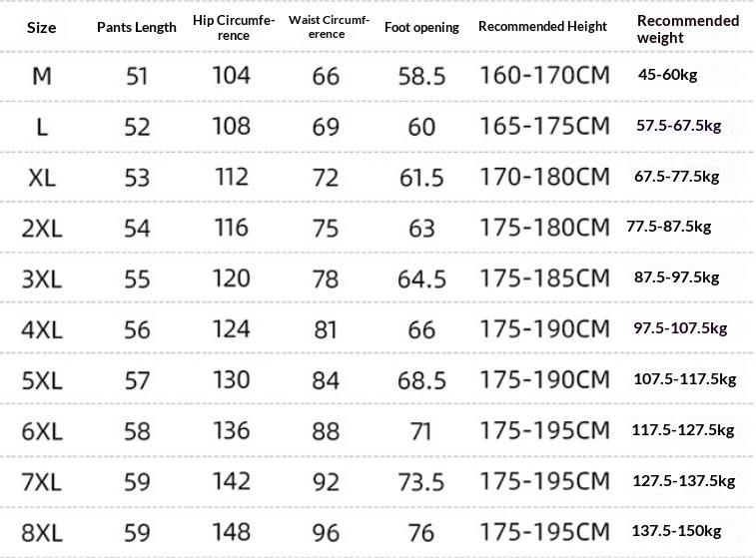The image size is (756, 558).
Task: Select the Foot opening header
Action: (421, 28)
